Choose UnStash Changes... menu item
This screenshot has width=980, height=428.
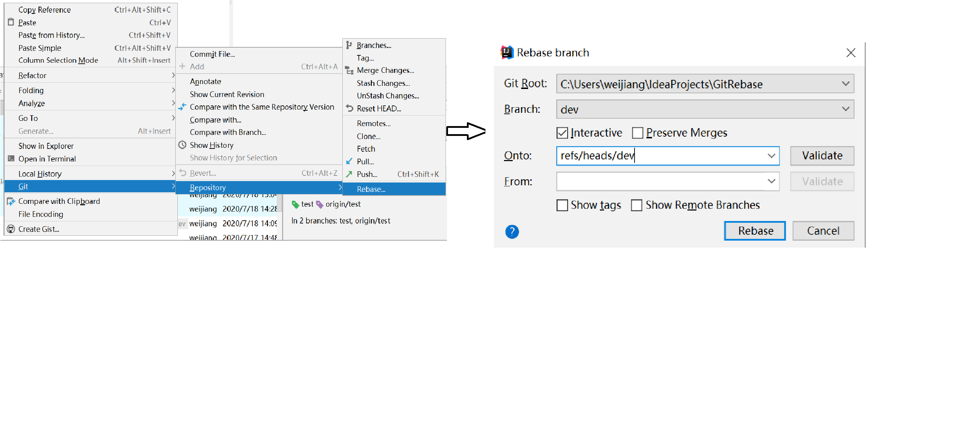[x=394, y=95]
